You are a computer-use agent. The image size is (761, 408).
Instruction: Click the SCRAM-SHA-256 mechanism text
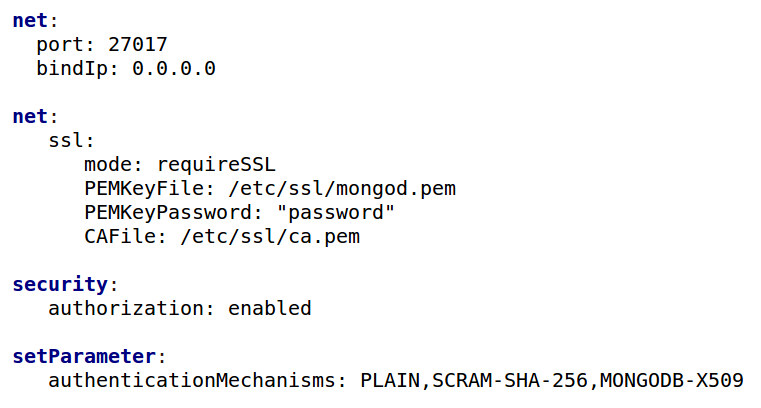(x=510, y=380)
